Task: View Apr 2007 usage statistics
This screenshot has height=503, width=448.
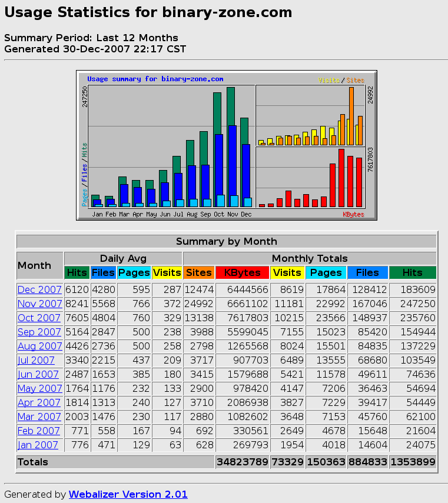Action: click(39, 402)
